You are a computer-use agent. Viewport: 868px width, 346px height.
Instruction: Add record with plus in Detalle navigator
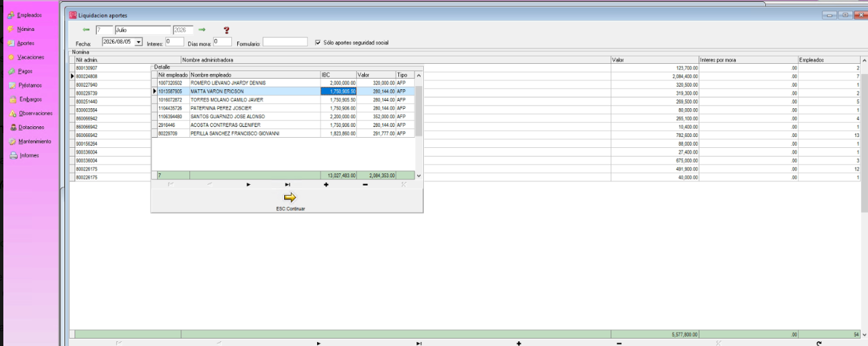click(326, 184)
